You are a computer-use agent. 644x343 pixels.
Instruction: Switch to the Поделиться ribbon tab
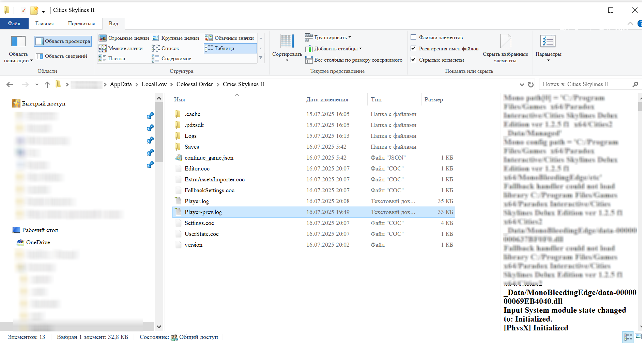pos(81,23)
